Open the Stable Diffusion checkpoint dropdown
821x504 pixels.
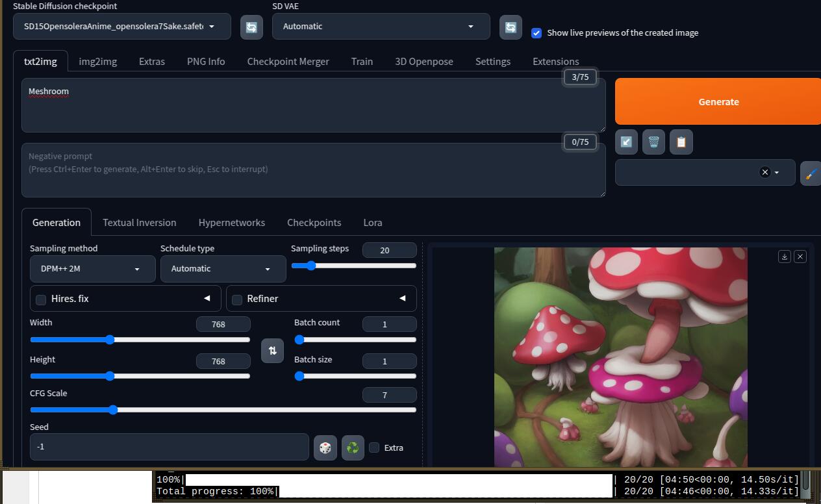122,27
